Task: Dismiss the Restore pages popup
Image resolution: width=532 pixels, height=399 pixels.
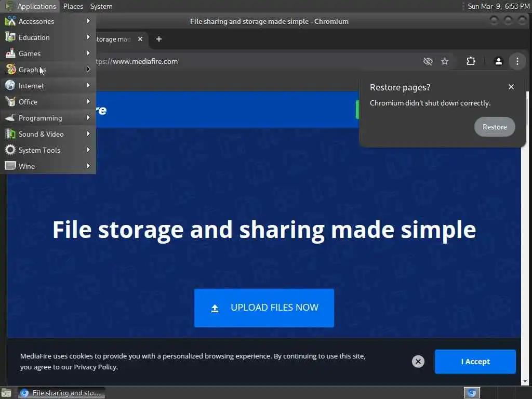Action: (511, 87)
